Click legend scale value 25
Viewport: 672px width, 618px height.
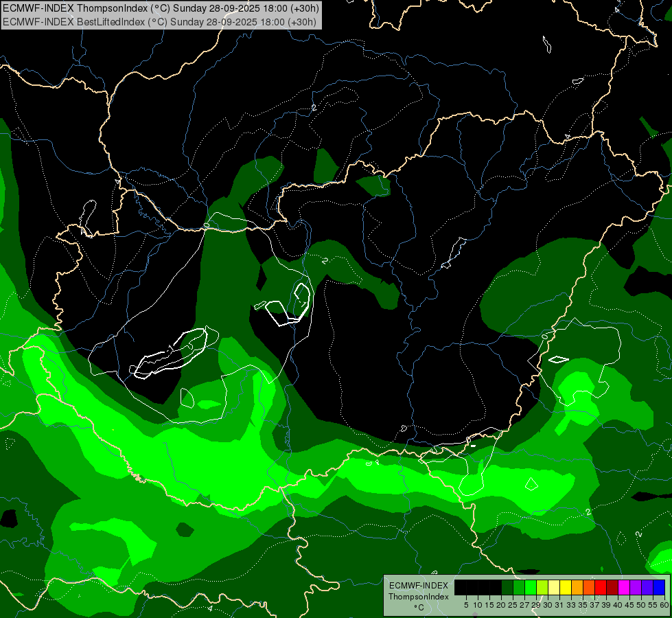[x=513, y=605]
